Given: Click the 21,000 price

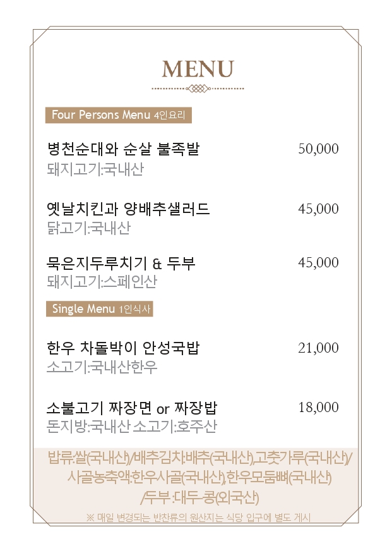Looking at the screenshot, I should (318, 348).
